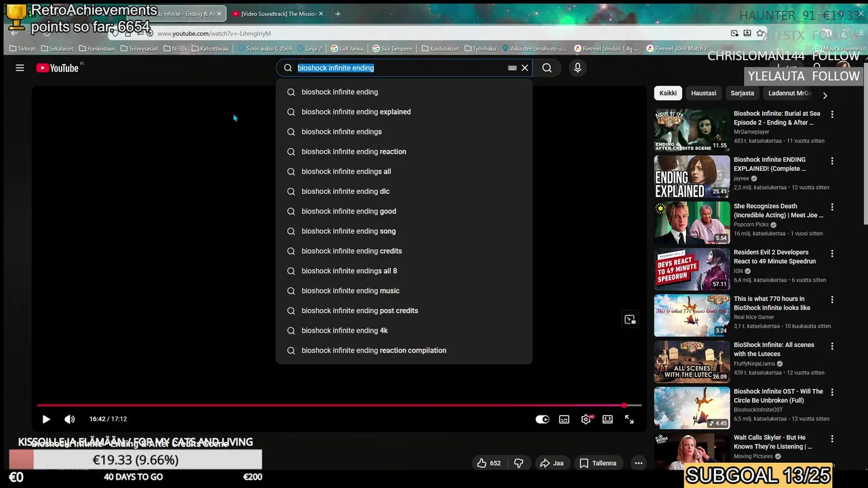Open Resident Evil 2 Developers React thumbnail
Viewport: 868px width, 488px height.
click(692, 269)
